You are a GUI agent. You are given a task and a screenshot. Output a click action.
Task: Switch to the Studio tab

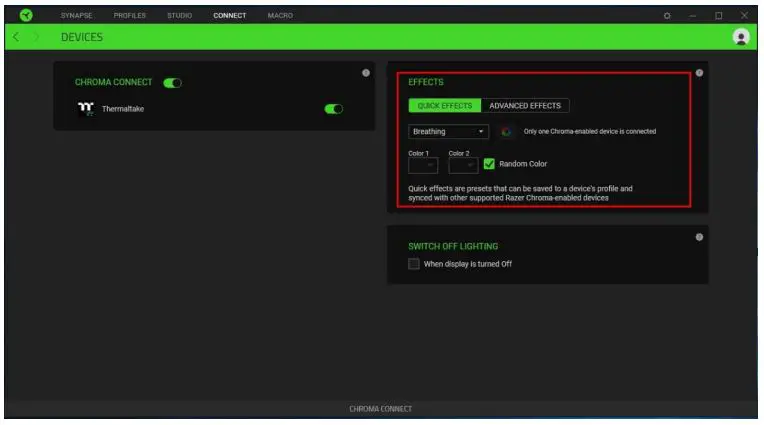tap(179, 16)
